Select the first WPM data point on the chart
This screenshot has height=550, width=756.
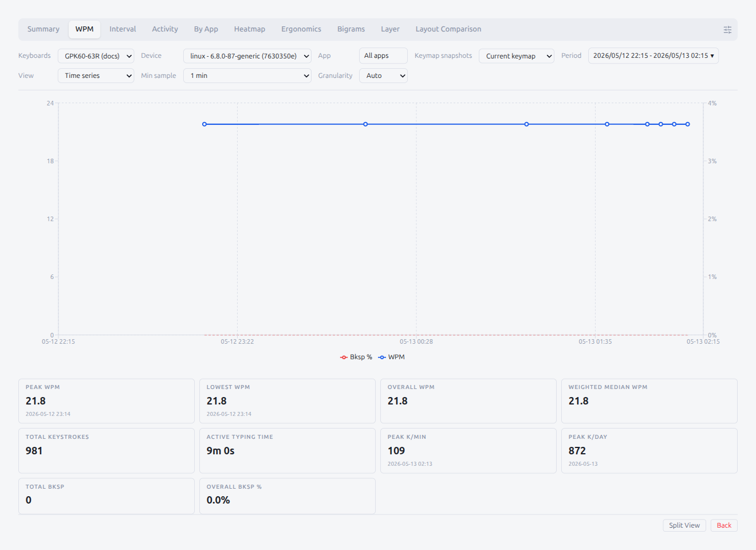tap(204, 124)
